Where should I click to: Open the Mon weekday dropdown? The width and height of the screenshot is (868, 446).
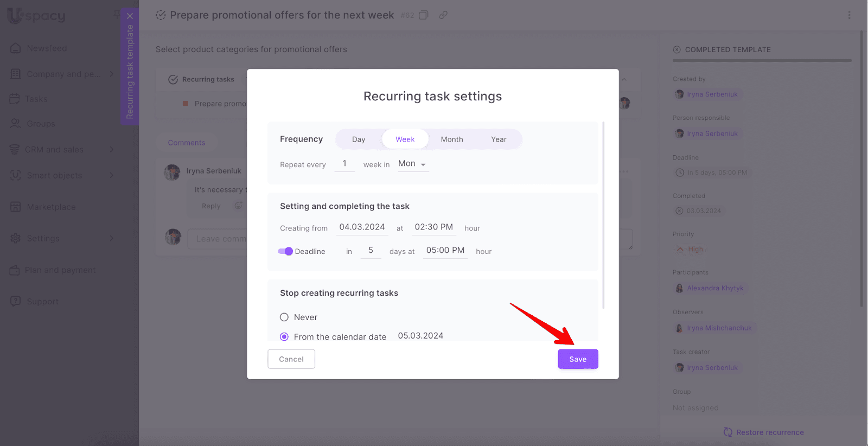(x=412, y=164)
